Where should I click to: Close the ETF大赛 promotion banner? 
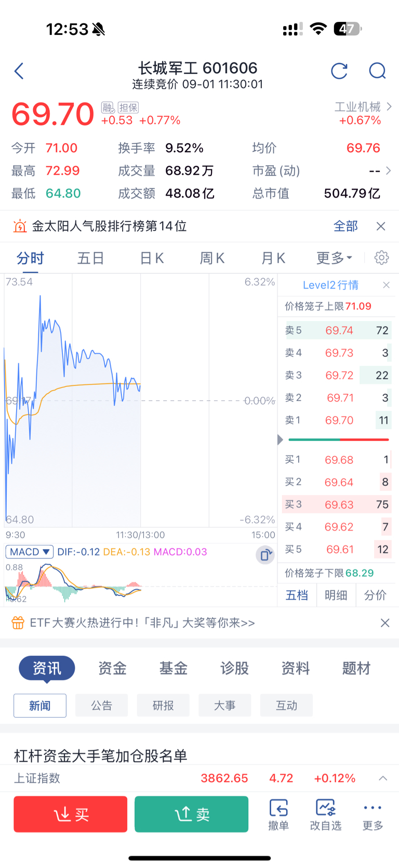pyautogui.click(x=385, y=623)
